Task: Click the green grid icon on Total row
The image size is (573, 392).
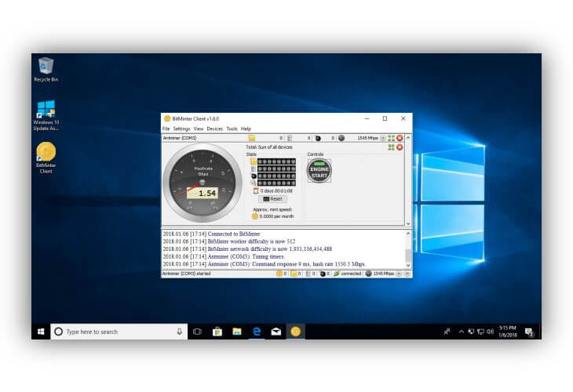Action: point(392,147)
